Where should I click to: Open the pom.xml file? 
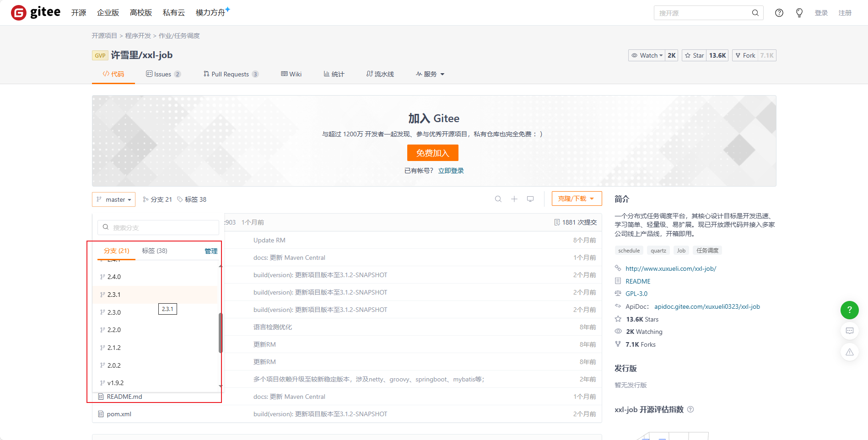pos(119,414)
